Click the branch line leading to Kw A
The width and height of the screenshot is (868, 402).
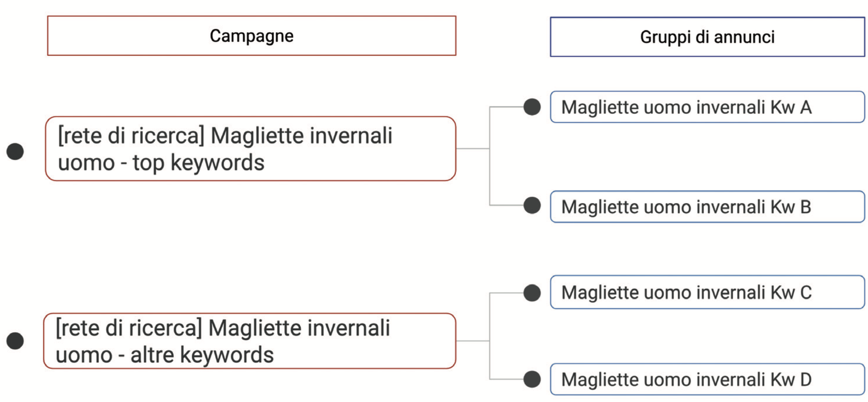[507, 107]
